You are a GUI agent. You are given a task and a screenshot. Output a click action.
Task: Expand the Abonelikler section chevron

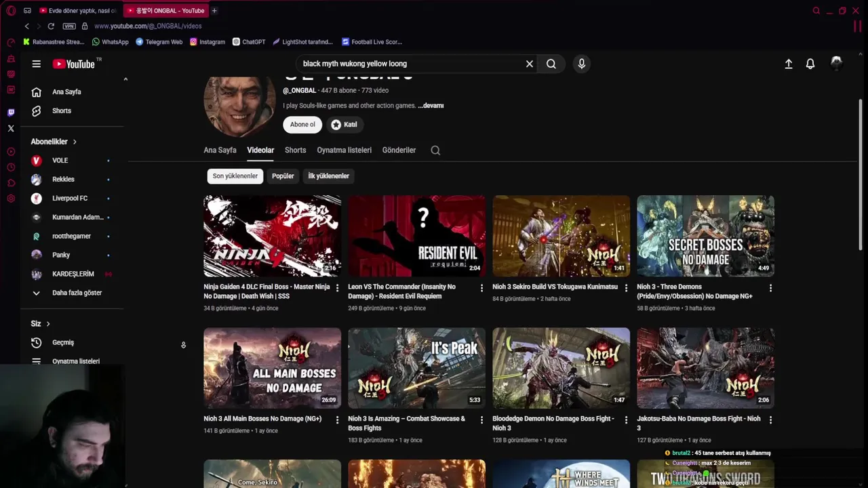point(75,142)
